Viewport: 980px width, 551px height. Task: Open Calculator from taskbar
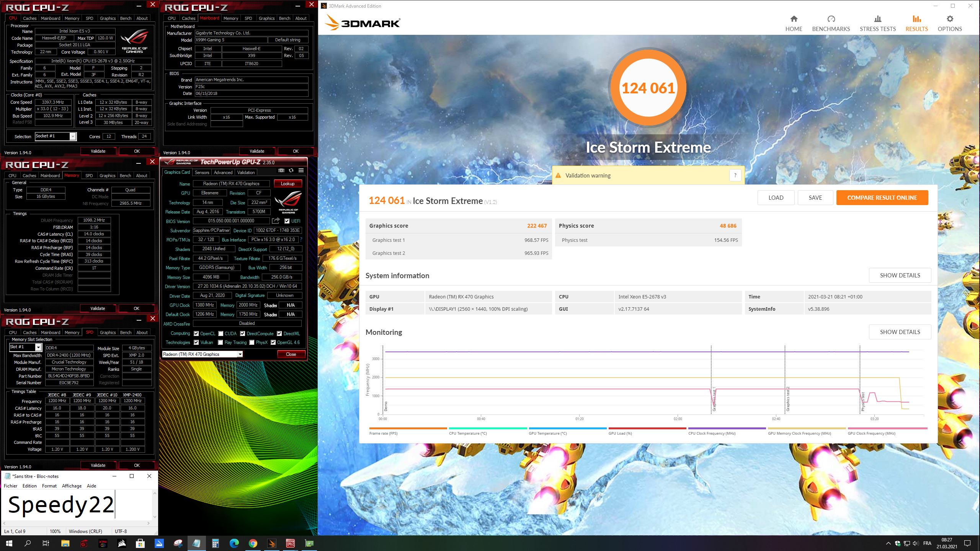[x=216, y=543]
